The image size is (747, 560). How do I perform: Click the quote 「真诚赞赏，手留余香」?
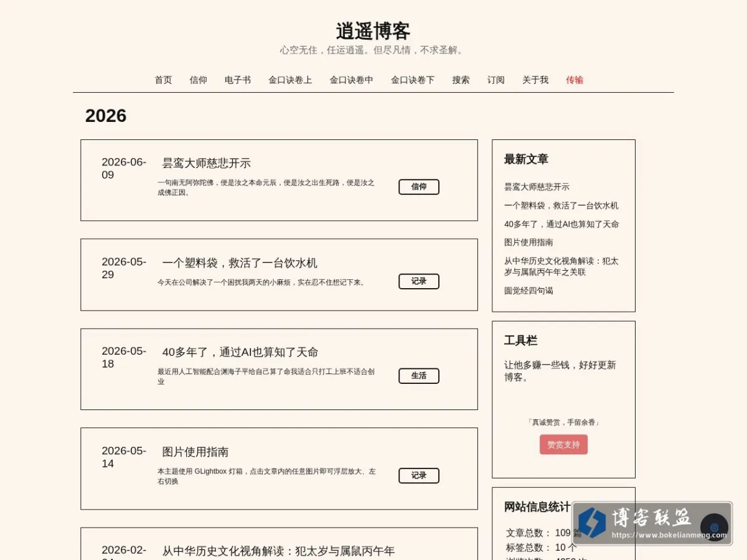tap(563, 422)
